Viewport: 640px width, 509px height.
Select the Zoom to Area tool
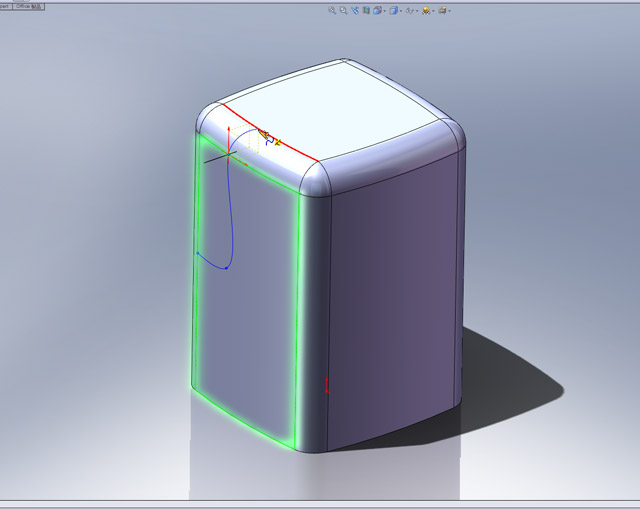click(343, 10)
